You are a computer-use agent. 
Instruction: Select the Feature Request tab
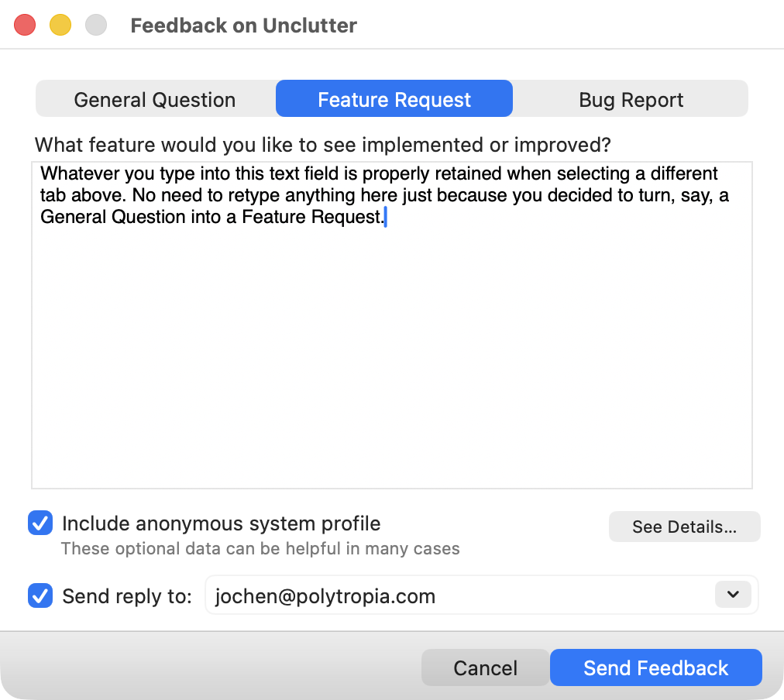[x=394, y=98]
